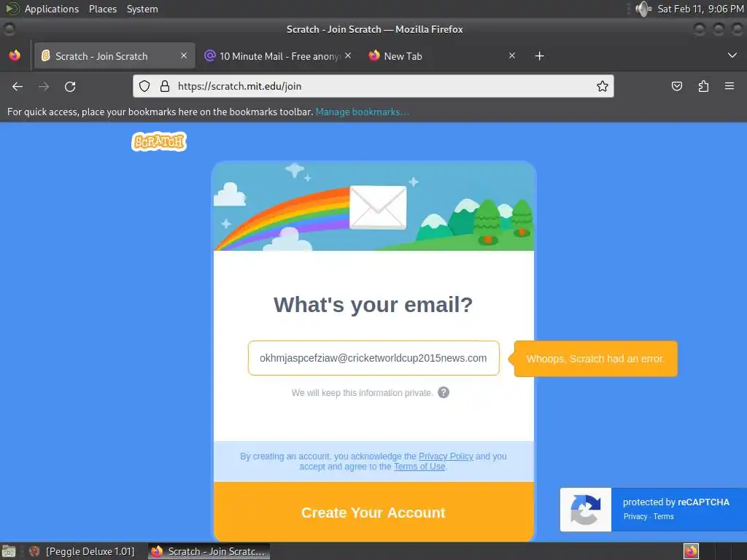This screenshot has width=747, height=560.
Task: Open the tracking protection shield icon
Action: (144, 86)
